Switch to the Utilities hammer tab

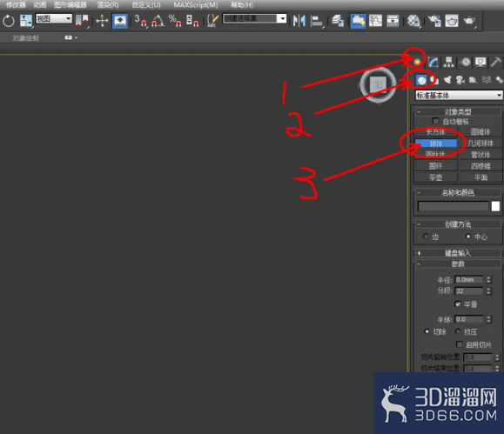click(496, 62)
